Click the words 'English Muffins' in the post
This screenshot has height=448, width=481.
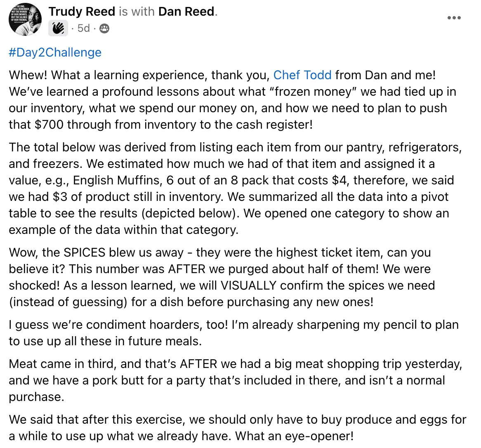[118, 180]
